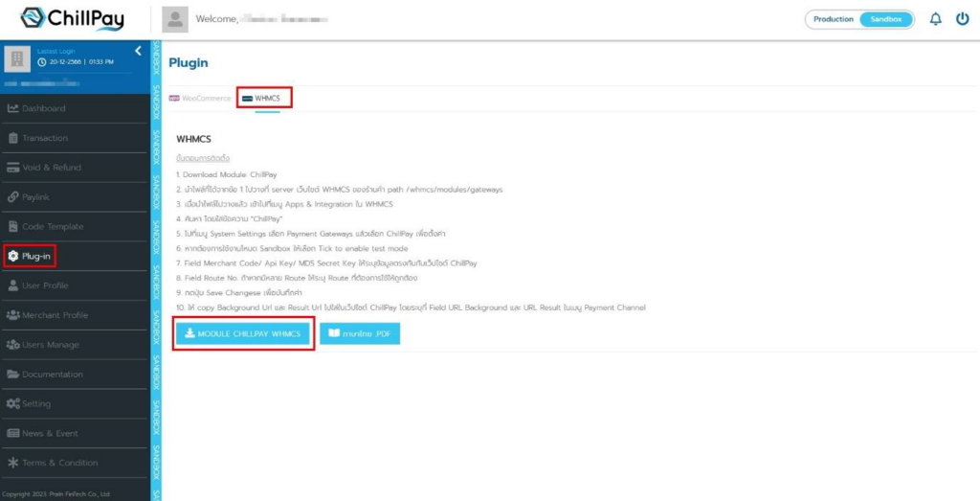Click the Void & Refund card icon
The width and height of the screenshot is (980, 501).
(x=13, y=168)
